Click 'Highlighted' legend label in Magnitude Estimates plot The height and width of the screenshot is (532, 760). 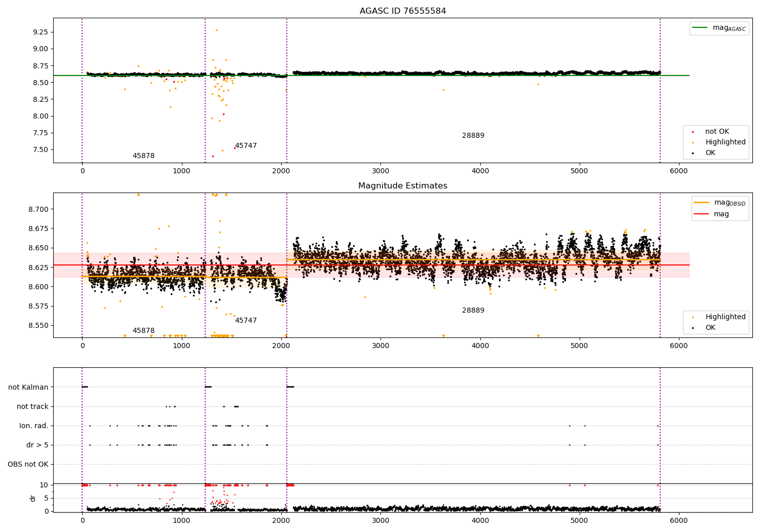tap(726, 317)
